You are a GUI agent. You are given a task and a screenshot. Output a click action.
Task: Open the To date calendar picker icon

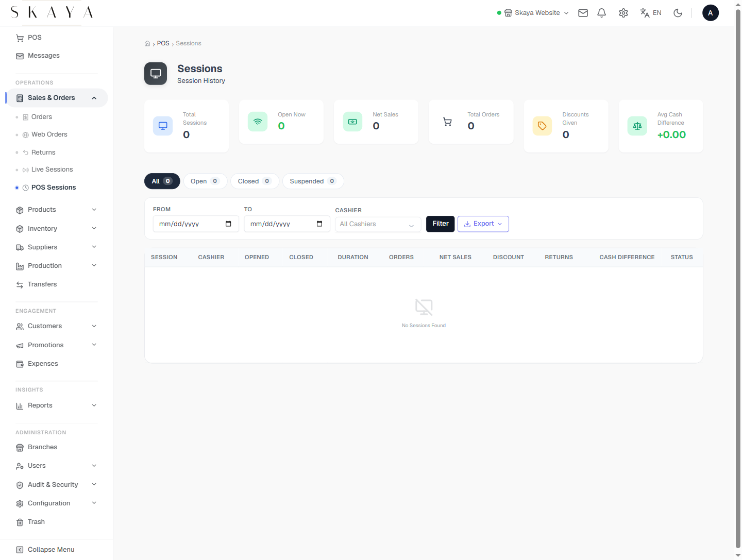point(319,224)
